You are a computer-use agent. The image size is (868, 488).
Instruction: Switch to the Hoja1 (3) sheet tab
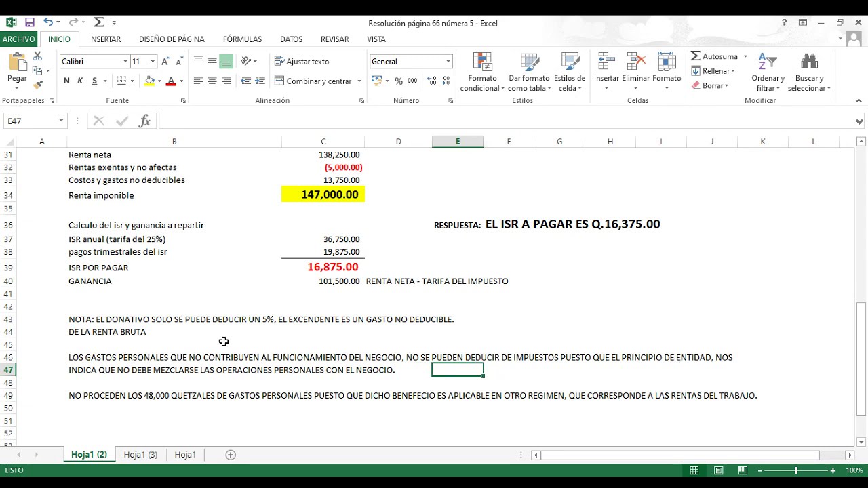[140, 455]
